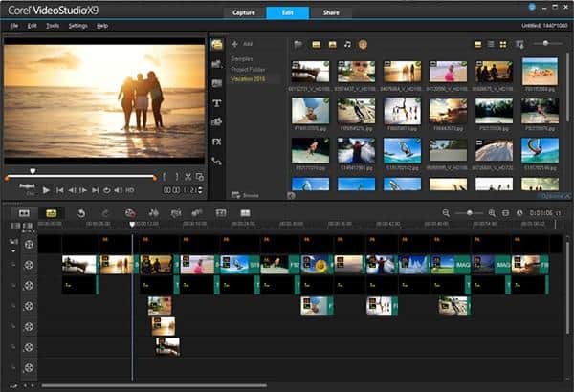Click the Undo arrow in timeline toolbar
574x392 pixels.
coord(82,212)
